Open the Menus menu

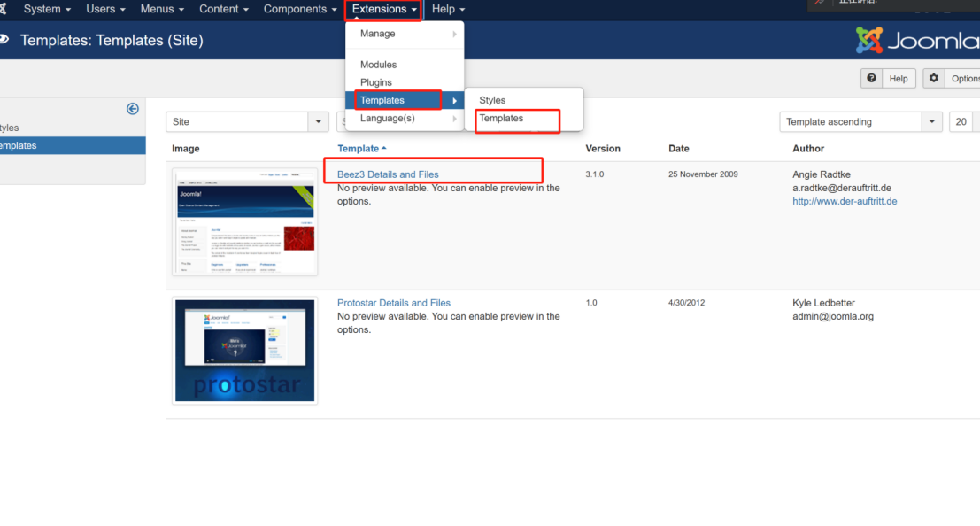(162, 9)
